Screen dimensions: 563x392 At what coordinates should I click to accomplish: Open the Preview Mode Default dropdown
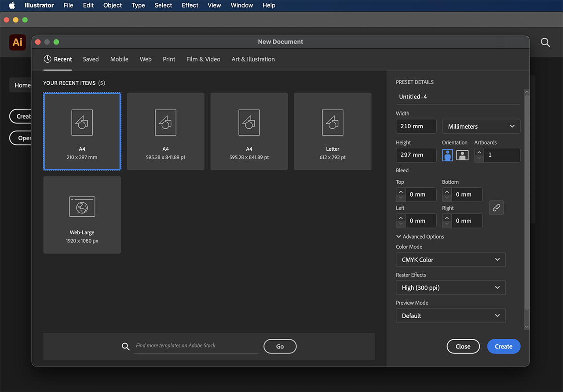(x=450, y=316)
